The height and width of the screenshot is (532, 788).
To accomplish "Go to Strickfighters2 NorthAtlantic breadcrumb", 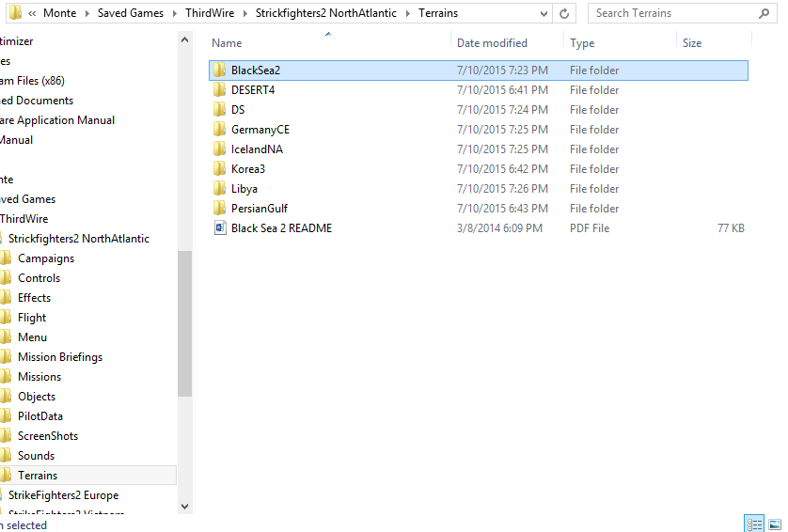I will coord(326,13).
